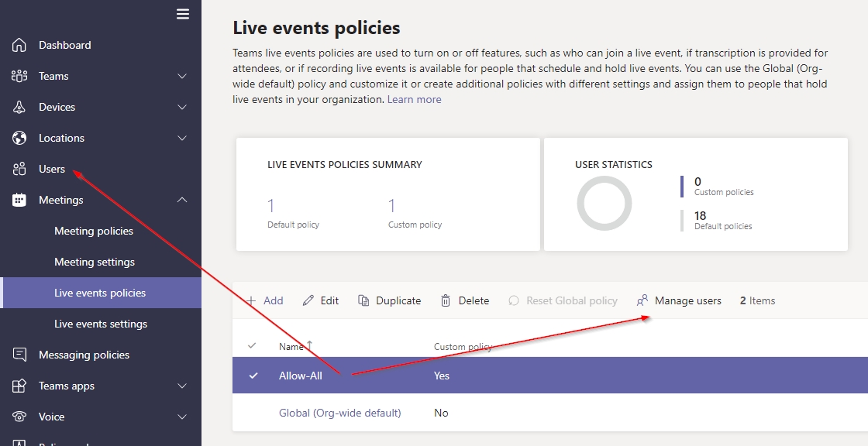Click Manage users button
The width and height of the screenshot is (868, 446).
pyautogui.click(x=679, y=300)
